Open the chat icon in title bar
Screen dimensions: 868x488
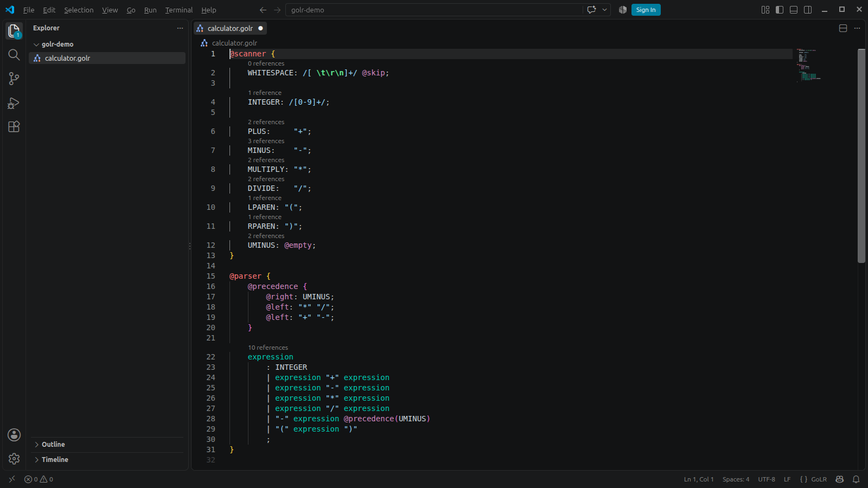pyautogui.click(x=592, y=10)
